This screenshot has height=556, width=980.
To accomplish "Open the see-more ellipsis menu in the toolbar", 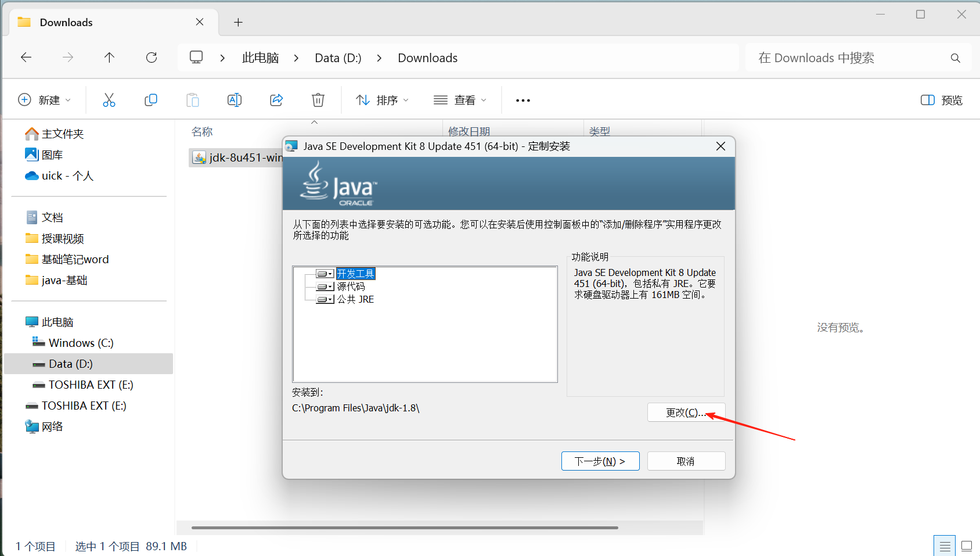I will (x=522, y=99).
